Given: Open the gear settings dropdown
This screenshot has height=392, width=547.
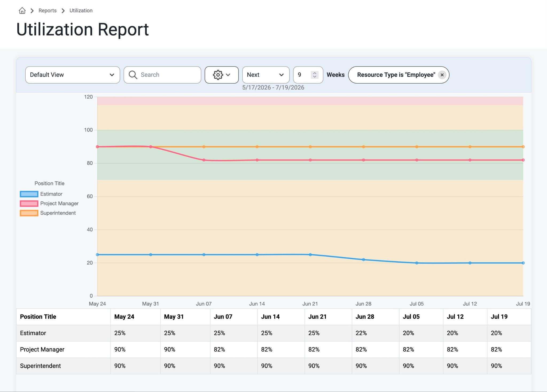Looking at the screenshot, I should tap(221, 75).
